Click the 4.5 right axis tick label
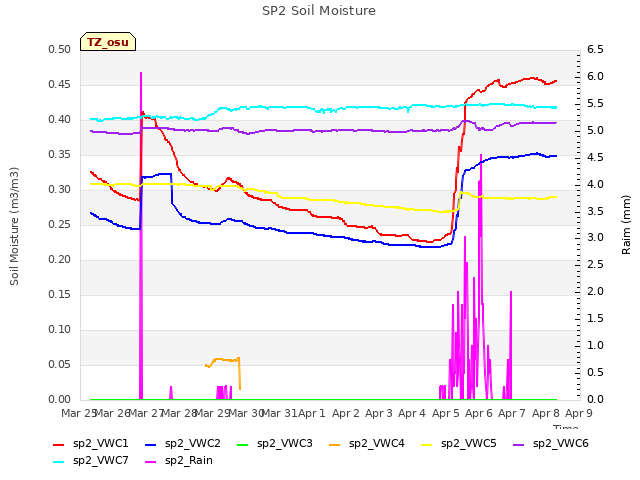The width and height of the screenshot is (640, 480). (x=595, y=158)
